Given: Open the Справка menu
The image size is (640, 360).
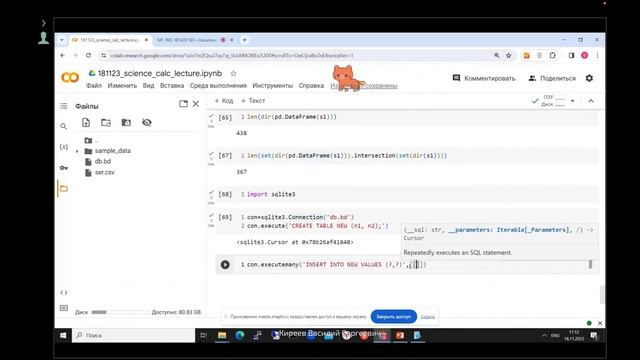Looking at the screenshot, I should tap(311, 86).
